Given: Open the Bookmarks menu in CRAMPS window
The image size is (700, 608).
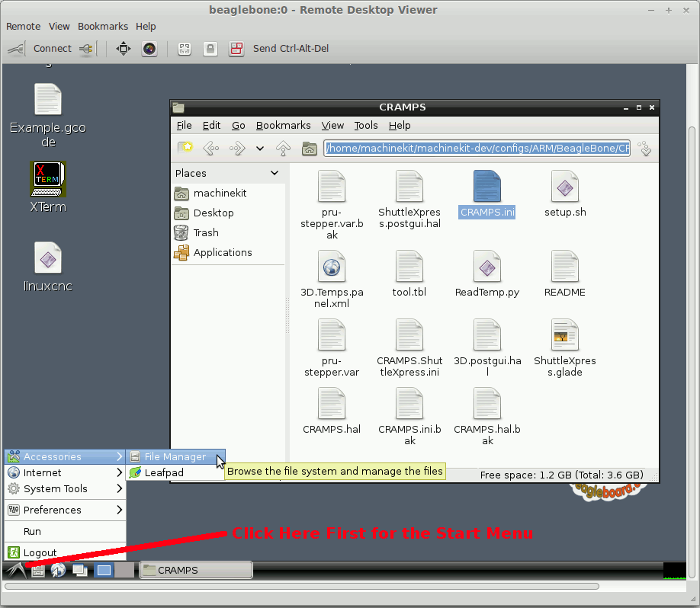Looking at the screenshot, I should click(283, 126).
